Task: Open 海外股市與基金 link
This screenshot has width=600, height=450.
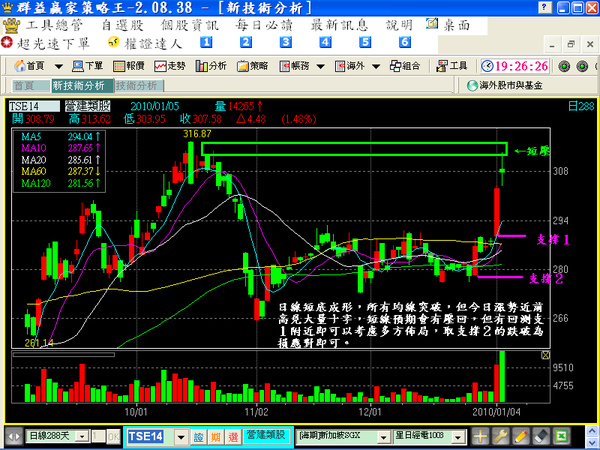Action: (505, 85)
